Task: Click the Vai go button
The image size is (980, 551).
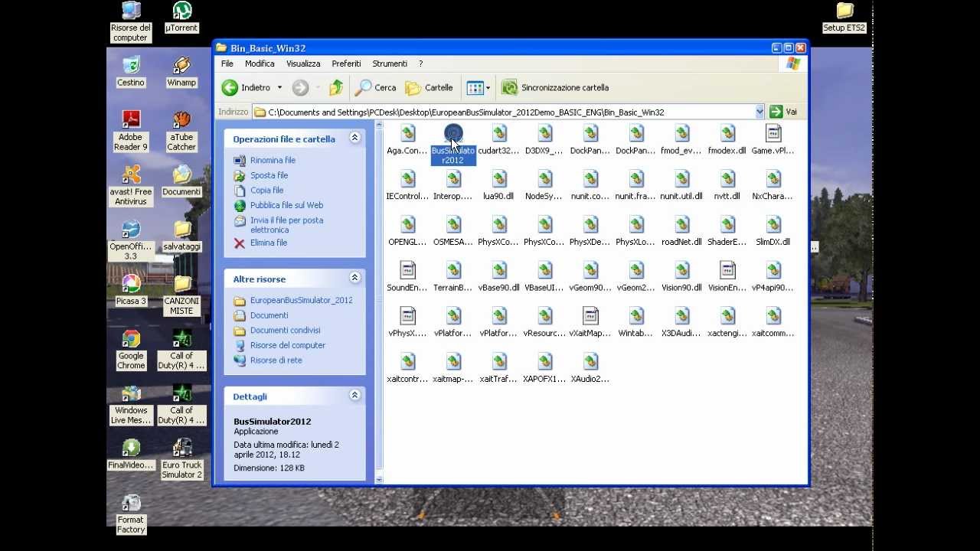Action: click(x=783, y=112)
